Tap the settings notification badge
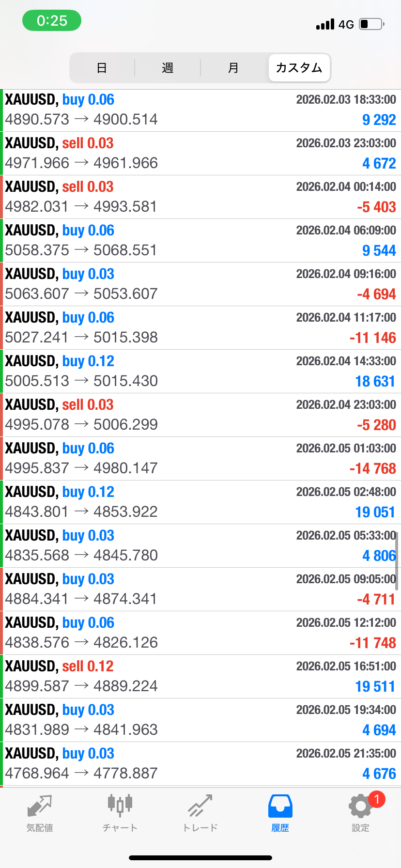Screen dimensions: 401x868 (x=376, y=799)
